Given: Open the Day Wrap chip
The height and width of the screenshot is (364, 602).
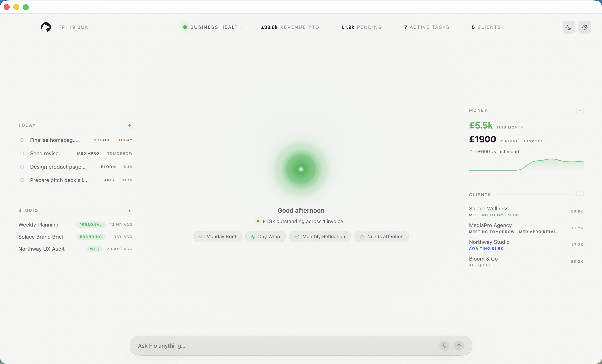Looking at the screenshot, I should pos(265,237).
